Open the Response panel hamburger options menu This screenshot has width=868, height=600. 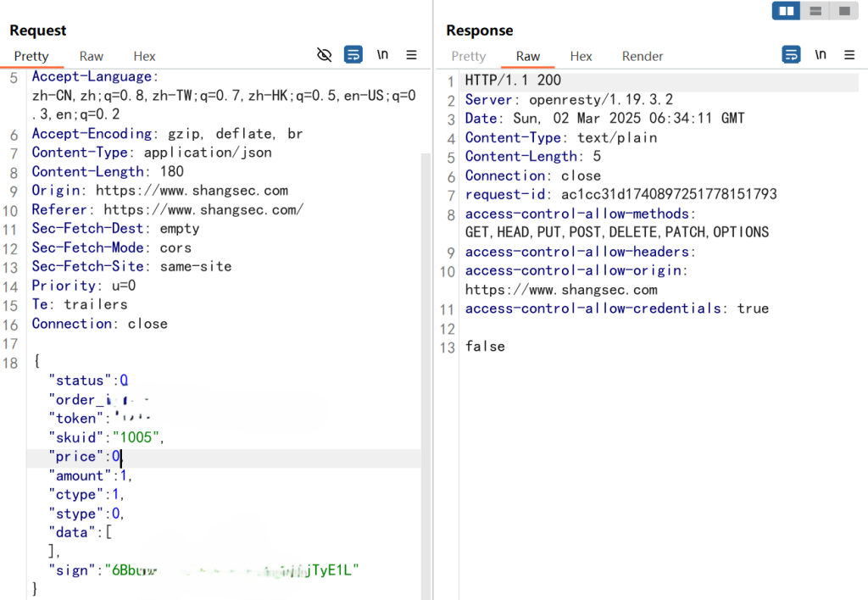(x=849, y=55)
